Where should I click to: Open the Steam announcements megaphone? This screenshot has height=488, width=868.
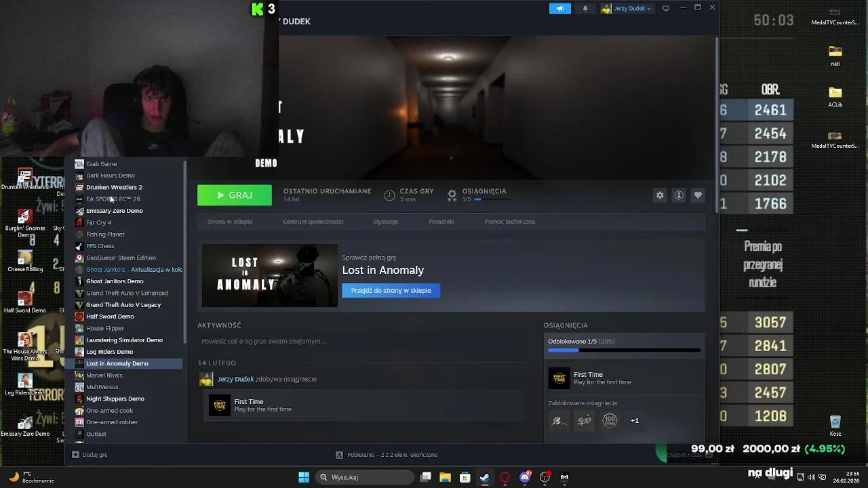click(x=560, y=9)
